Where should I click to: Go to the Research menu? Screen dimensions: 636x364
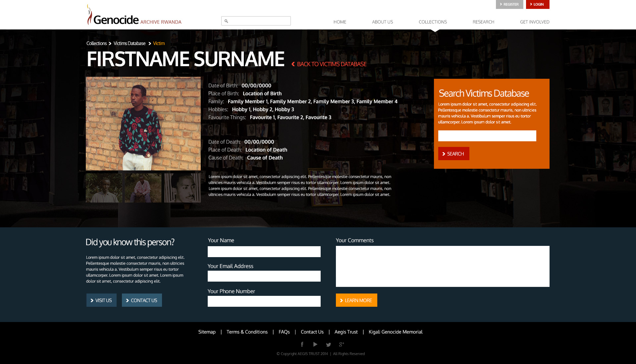[483, 22]
